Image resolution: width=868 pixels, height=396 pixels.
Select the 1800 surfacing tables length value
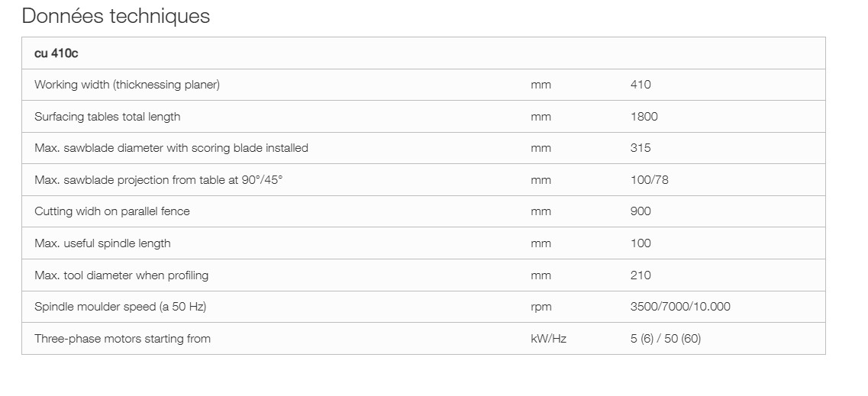[644, 117]
